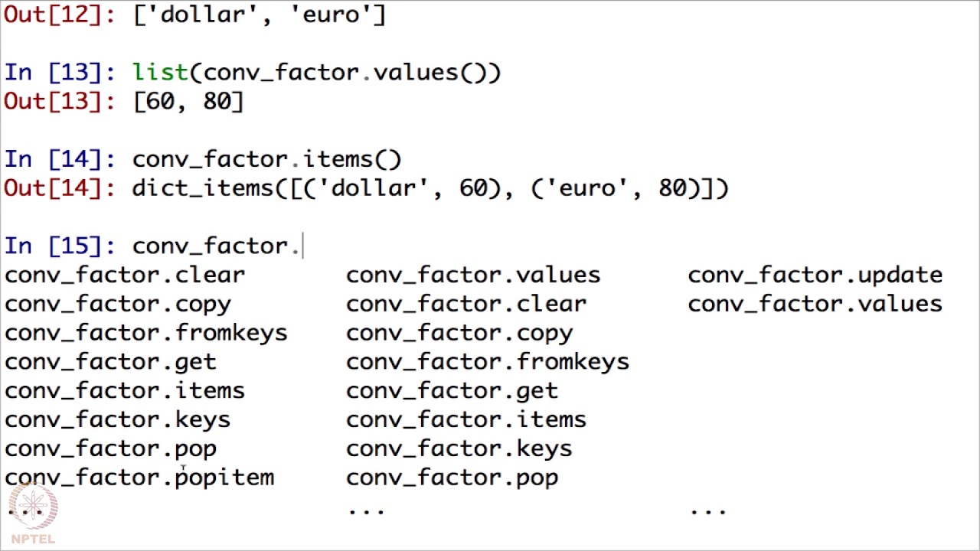The height and width of the screenshot is (551, 980).
Task: Click the dict_items output of Out[14]
Action: [430, 188]
